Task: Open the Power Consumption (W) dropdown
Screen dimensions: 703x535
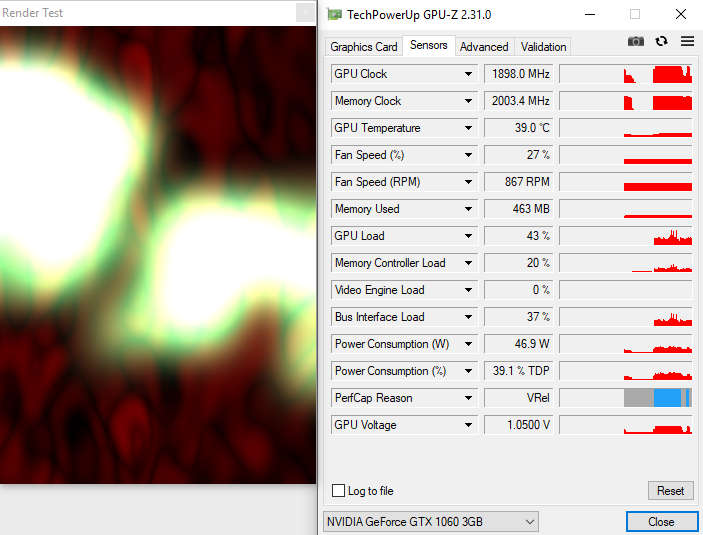Action: (x=468, y=344)
